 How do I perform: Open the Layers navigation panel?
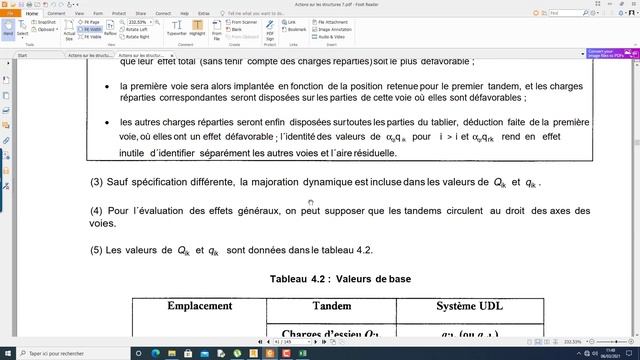click(6, 110)
